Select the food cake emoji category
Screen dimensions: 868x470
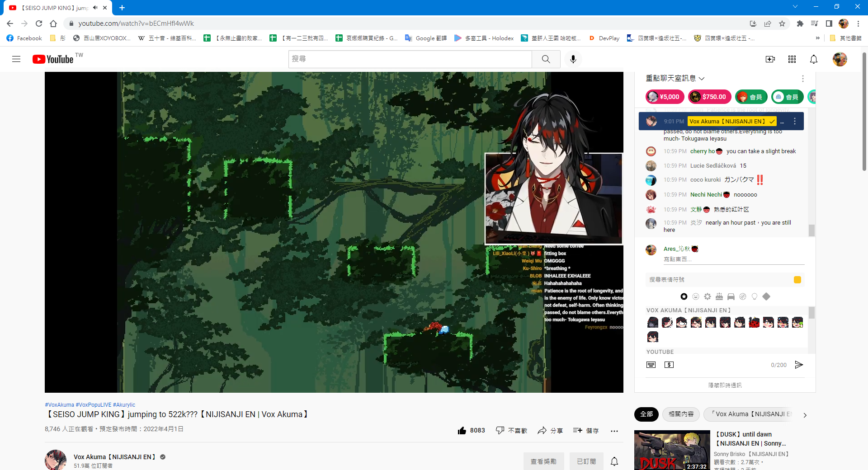pos(719,296)
